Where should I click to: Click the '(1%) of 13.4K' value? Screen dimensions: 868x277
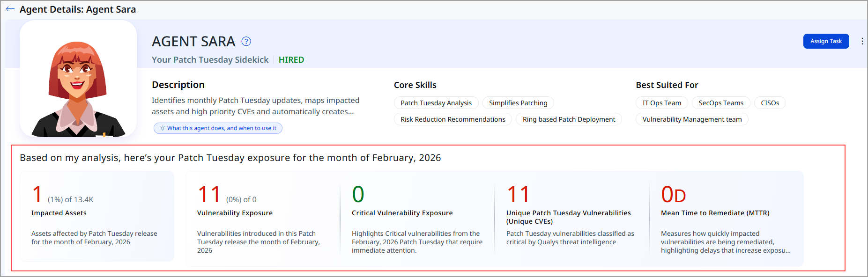(x=70, y=200)
